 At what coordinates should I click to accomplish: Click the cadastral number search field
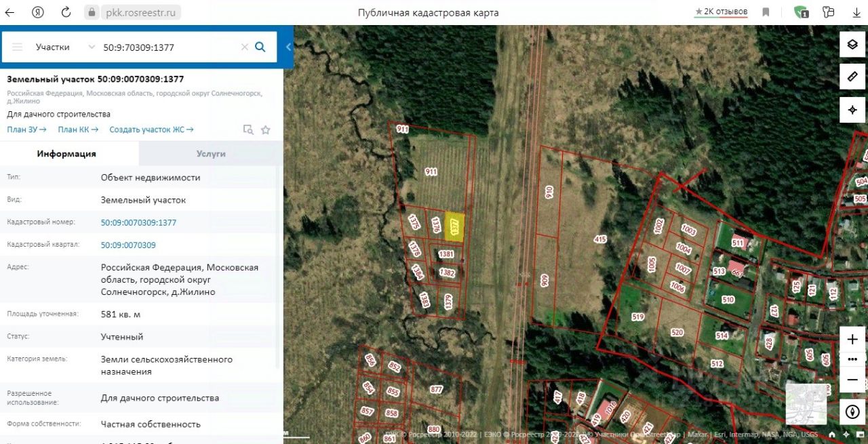coord(170,47)
